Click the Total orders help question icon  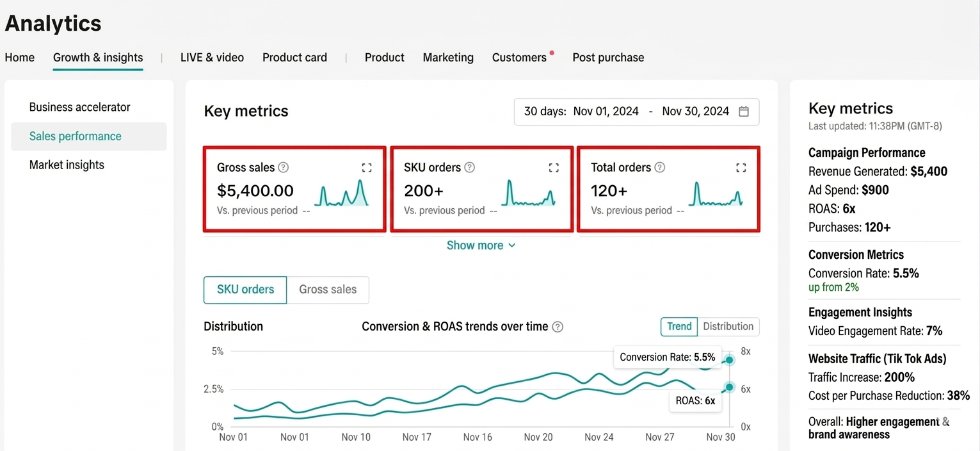click(x=660, y=167)
